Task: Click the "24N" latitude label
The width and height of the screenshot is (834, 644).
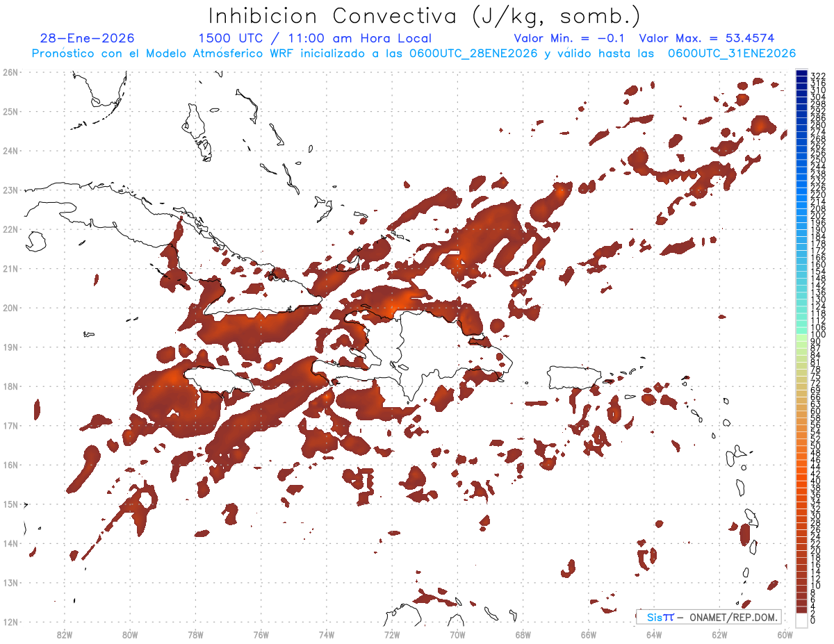Action: coord(10,151)
